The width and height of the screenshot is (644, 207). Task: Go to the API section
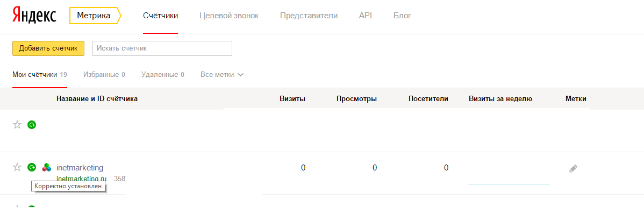366,16
